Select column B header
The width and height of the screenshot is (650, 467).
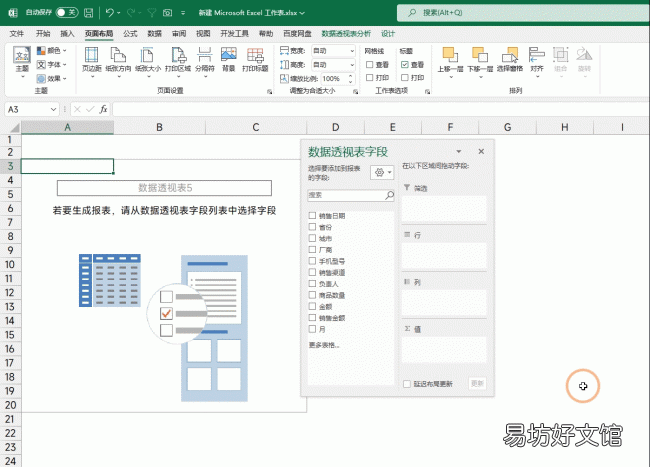(x=159, y=127)
